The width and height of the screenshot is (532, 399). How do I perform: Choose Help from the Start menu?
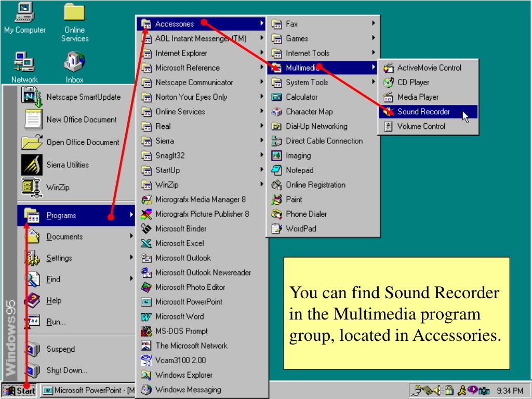click(x=76, y=300)
